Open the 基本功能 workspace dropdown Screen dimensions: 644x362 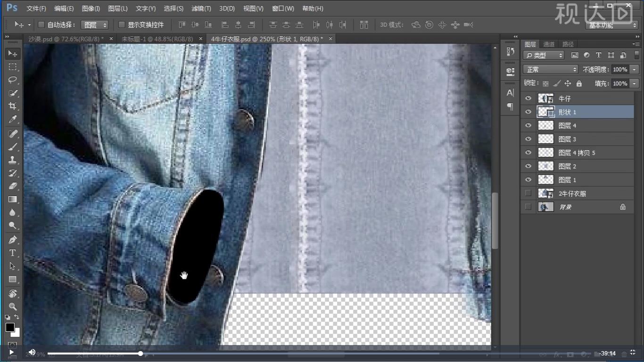click(612, 25)
